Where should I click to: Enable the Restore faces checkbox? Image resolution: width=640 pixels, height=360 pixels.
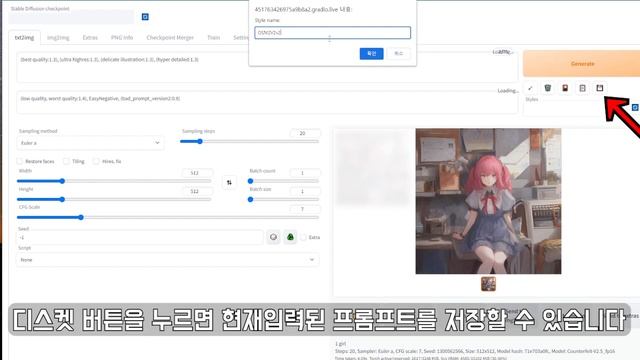click(19, 161)
